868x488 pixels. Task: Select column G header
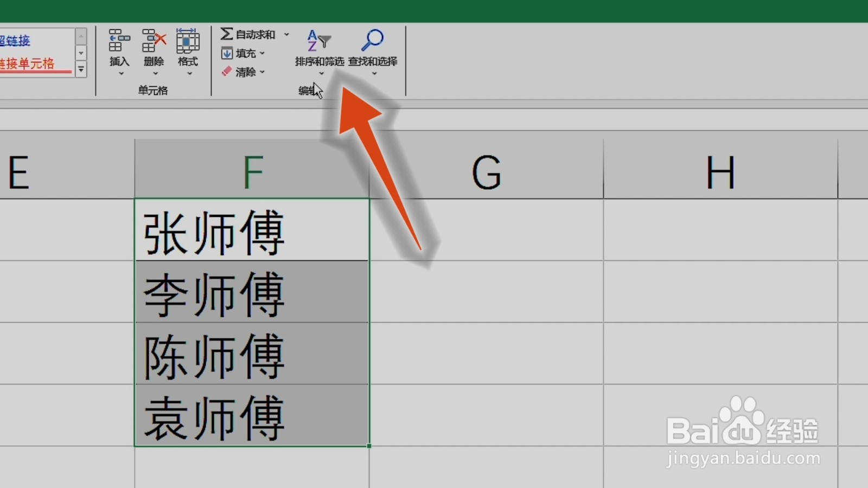pos(486,169)
